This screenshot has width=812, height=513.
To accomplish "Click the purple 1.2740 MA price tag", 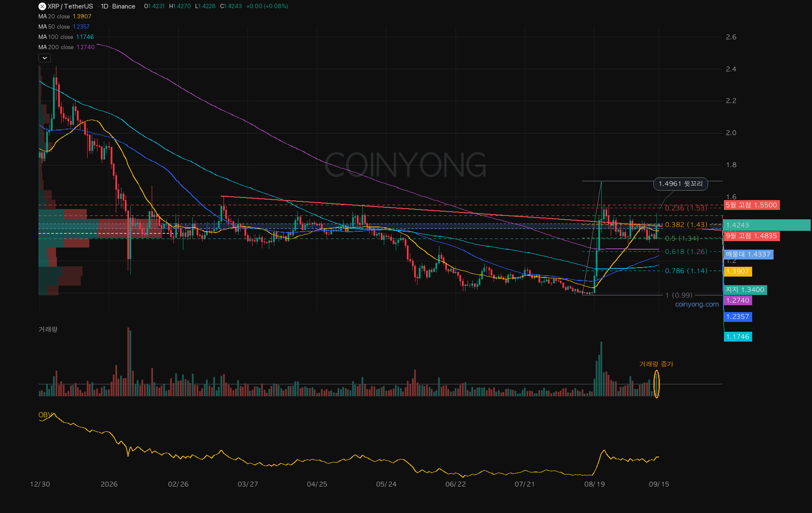I will click(x=738, y=300).
